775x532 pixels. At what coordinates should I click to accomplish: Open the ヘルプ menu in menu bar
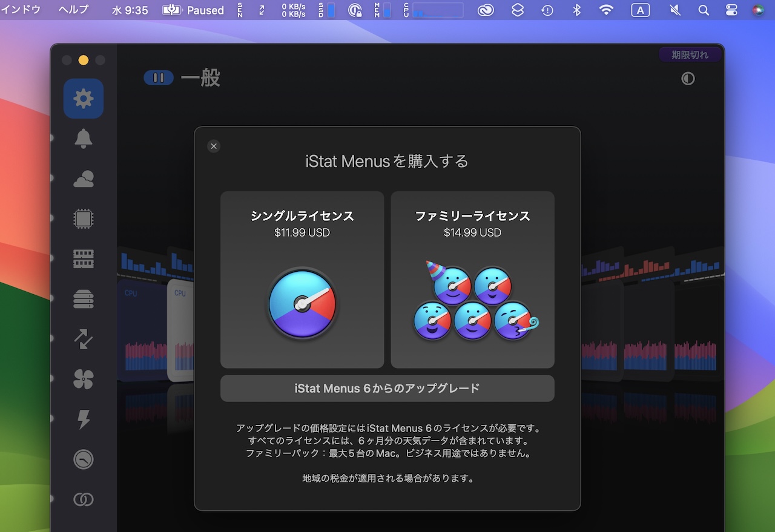coord(74,10)
